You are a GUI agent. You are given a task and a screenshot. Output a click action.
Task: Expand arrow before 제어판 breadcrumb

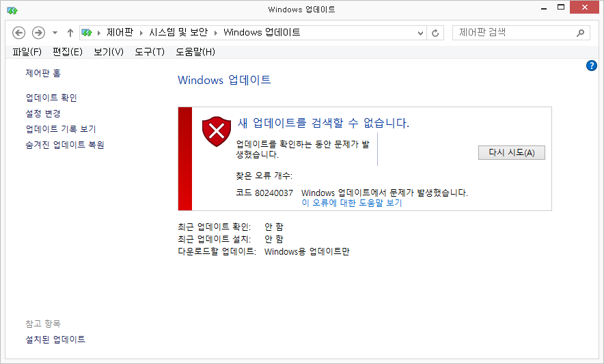[99, 33]
